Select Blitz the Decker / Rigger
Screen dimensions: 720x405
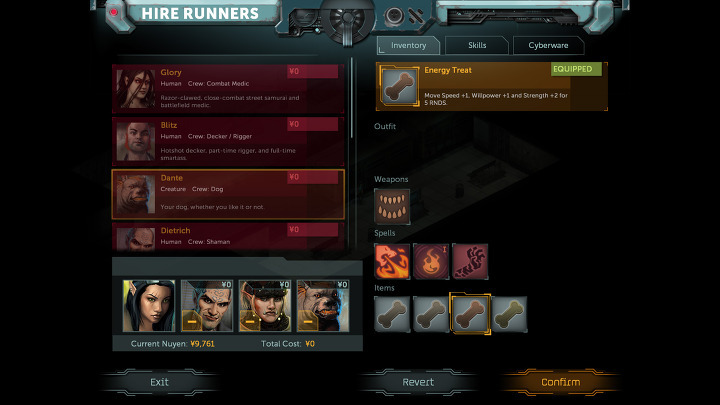tap(228, 141)
